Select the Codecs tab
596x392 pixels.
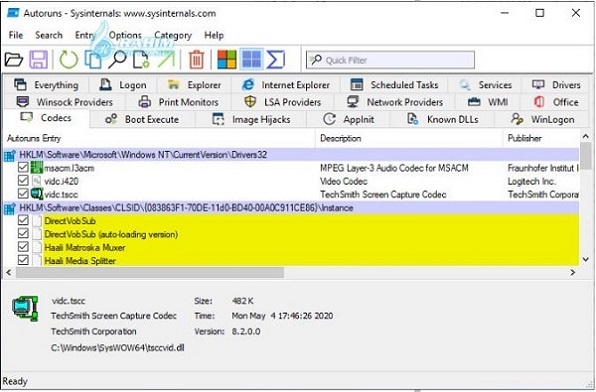coord(46,118)
